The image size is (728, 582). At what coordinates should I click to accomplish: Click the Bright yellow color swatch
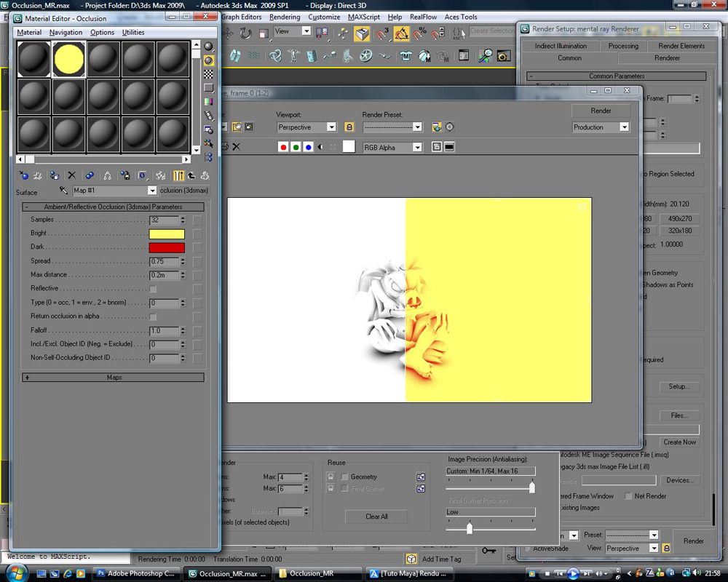[x=167, y=234]
